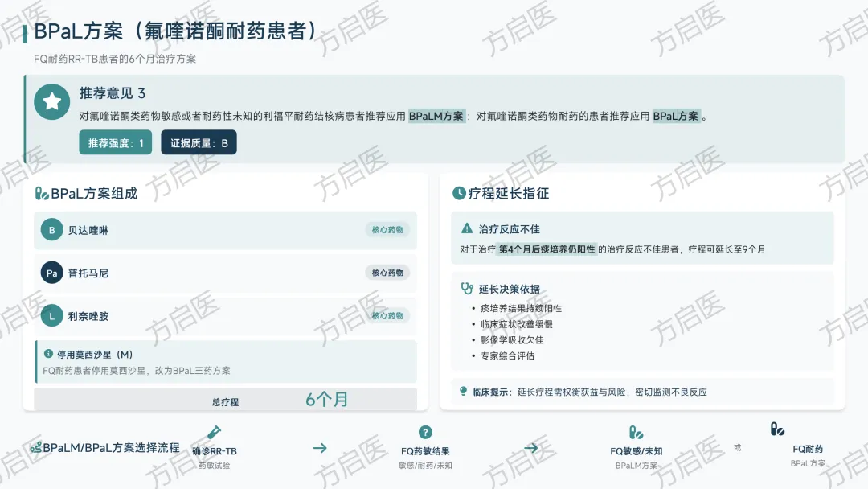Click the 6个月 total duration value
The height and width of the screenshot is (489, 868).
coord(326,399)
